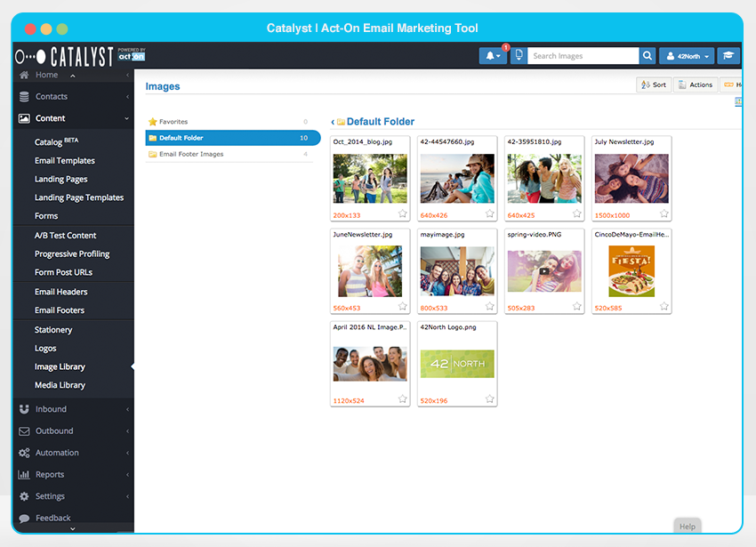756x547 pixels.
Task: Open the 42North user account dropdown
Action: point(687,56)
